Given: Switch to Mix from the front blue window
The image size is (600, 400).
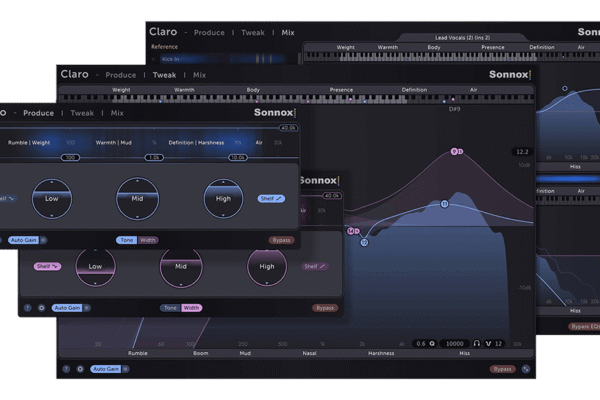Looking at the screenshot, I should (x=117, y=113).
